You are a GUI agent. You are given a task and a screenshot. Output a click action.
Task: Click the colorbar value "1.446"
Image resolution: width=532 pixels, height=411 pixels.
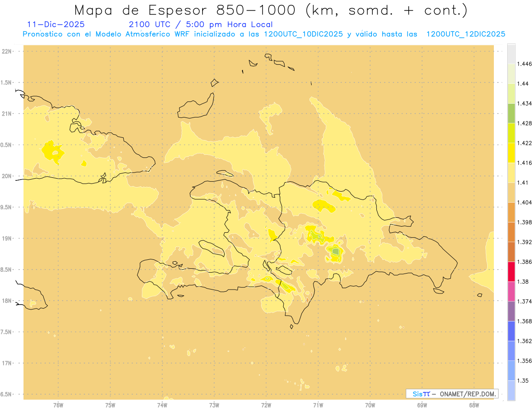(x=524, y=64)
